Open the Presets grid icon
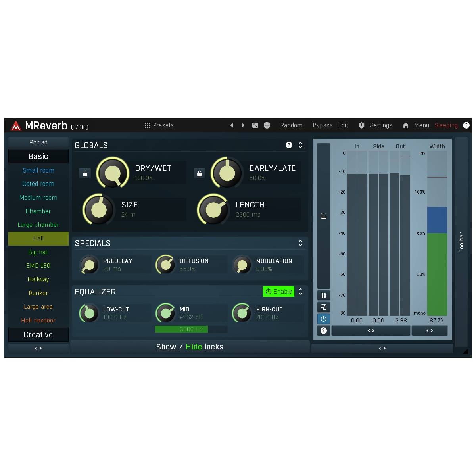The height and width of the screenshot is (476, 476). (x=148, y=125)
